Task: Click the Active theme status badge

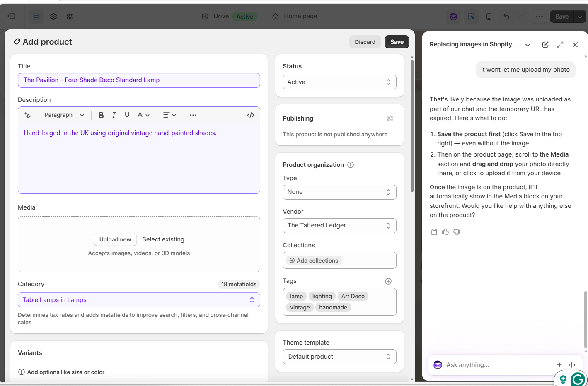Action: tap(244, 17)
